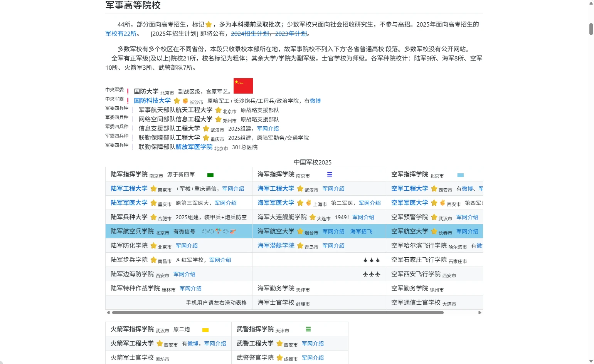The image size is (594, 364).
Task: Click the gold star beside 武警警官学院
Action: coord(279,358)
